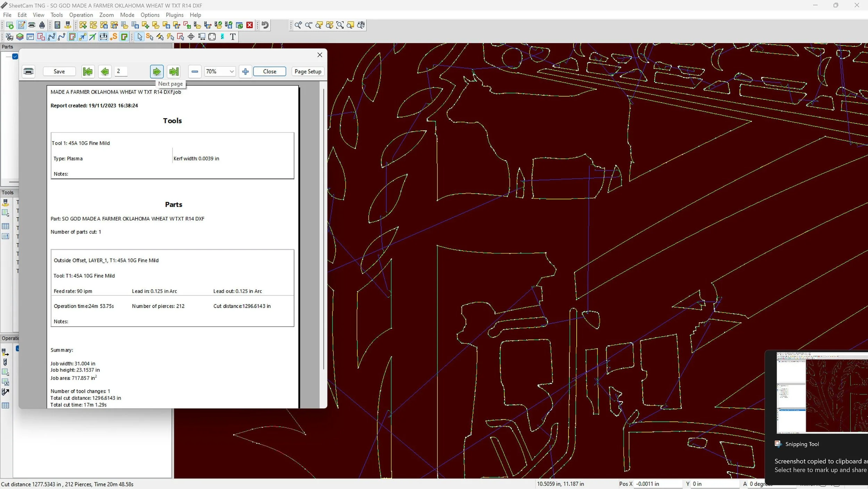Toggle the layers stack display icon
The image size is (868, 489).
pos(20,37)
